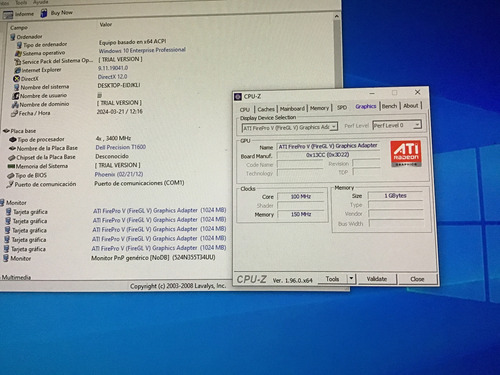Click the Tools button in CPU-Z
The image size is (500, 375).
click(x=332, y=279)
